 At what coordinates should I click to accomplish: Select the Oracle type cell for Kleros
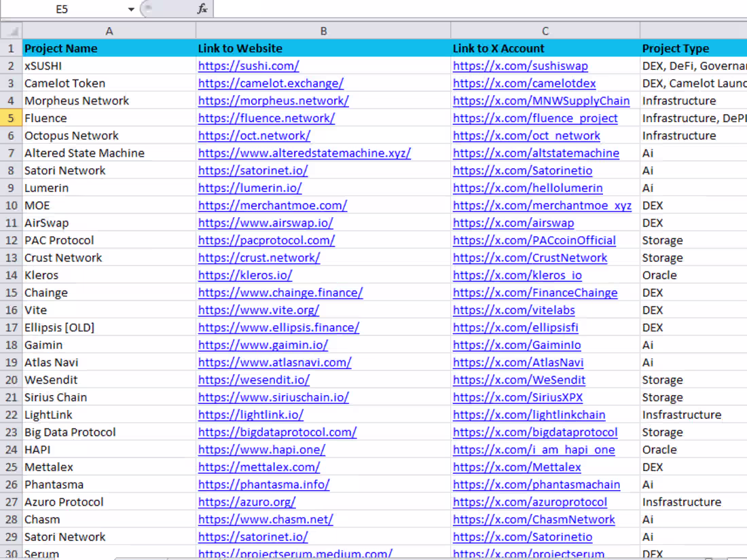pos(693,275)
